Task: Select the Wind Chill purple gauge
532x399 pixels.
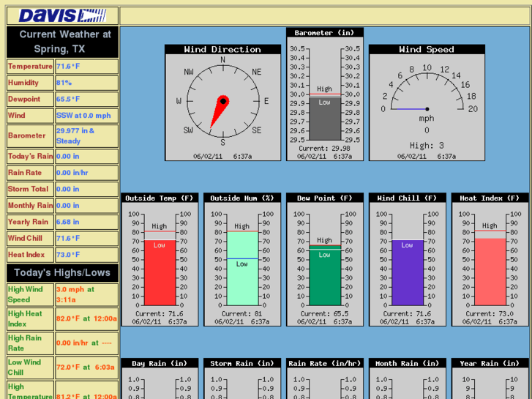Action: (407, 260)
